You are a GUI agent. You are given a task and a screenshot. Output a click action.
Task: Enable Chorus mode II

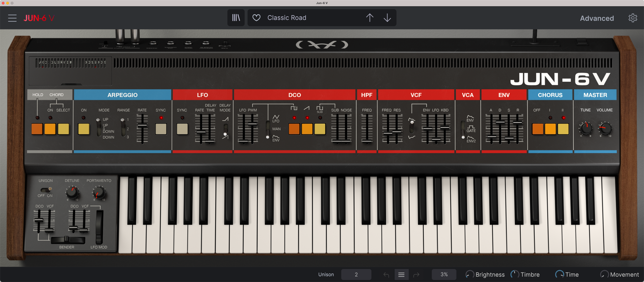[x=563, y=129]
